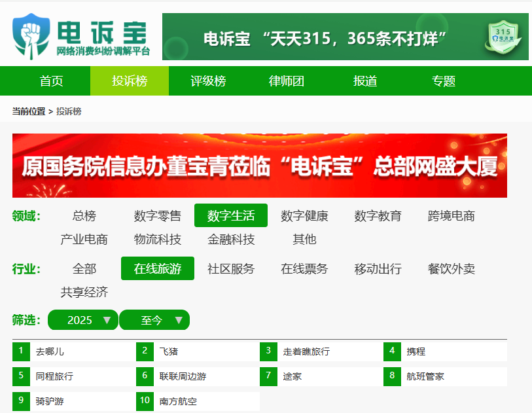Image resolution: width=532 pixels, height=413 pixels.
Task: Select the 总榜 field filter
Action: pyautogui.click(x=84, y=215)
